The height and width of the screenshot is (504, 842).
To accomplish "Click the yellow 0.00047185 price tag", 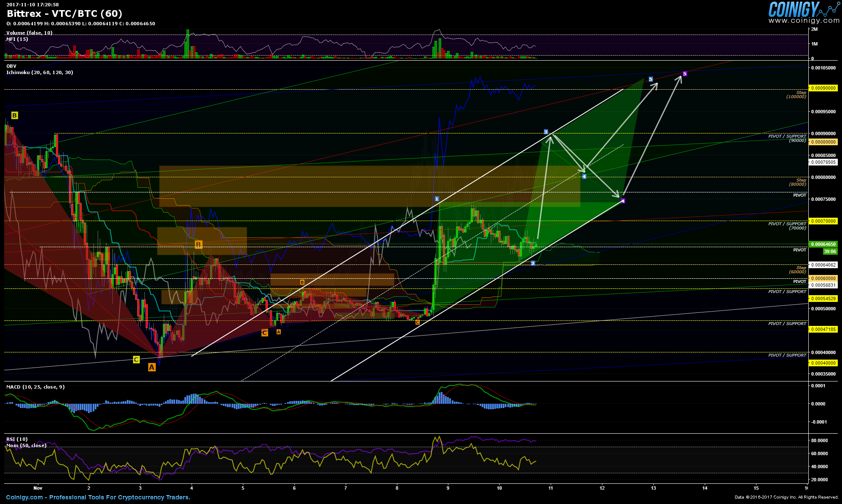I will coord(823,329).
